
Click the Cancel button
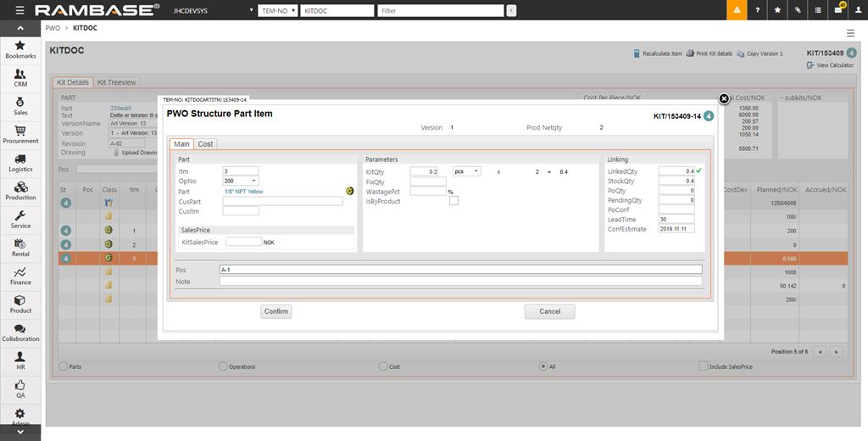549,311
